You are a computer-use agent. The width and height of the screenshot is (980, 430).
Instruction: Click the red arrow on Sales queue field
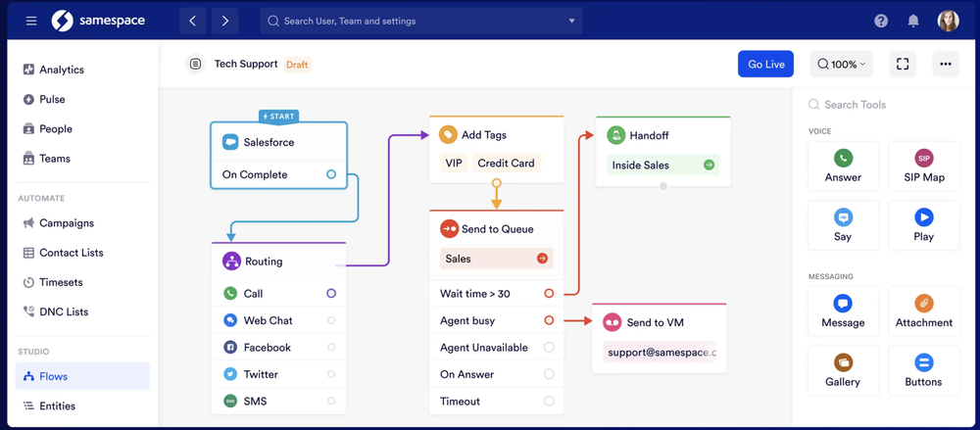click(542, 259)
